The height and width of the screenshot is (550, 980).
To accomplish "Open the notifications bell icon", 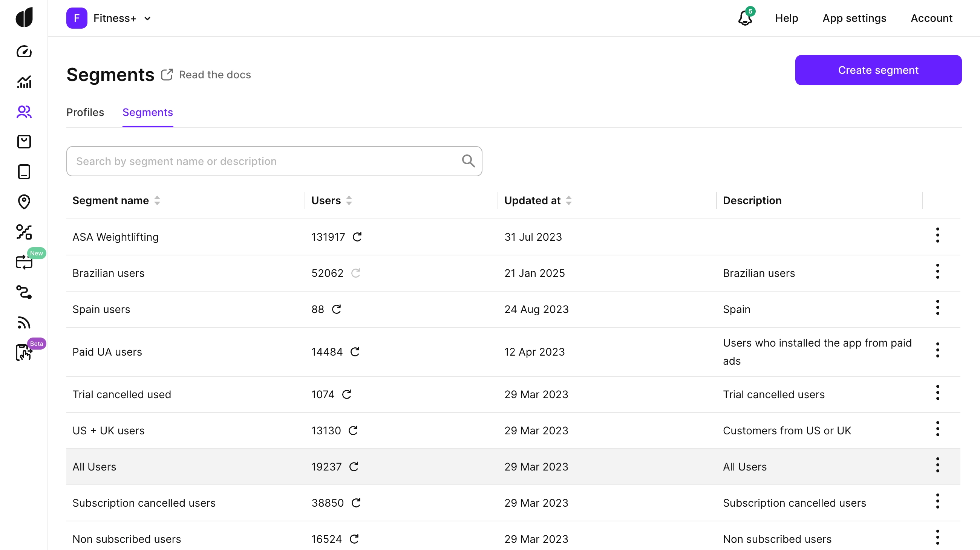I will (x=745, y=18).
